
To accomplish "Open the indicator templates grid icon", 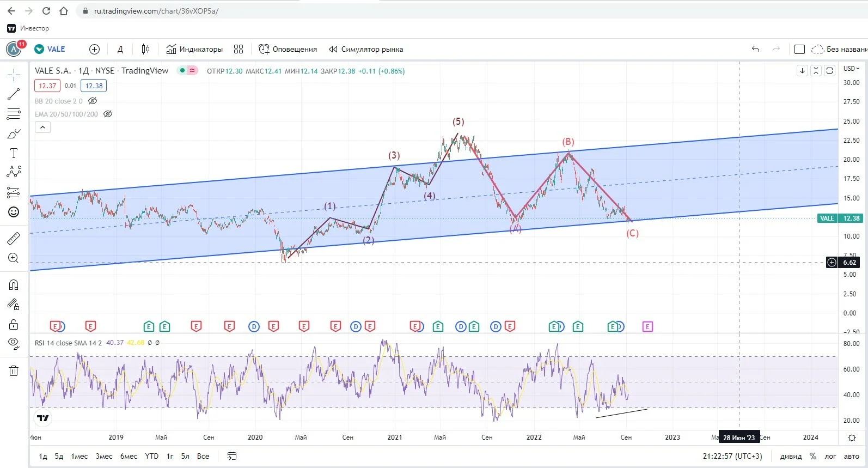I will tap(239, 49).
